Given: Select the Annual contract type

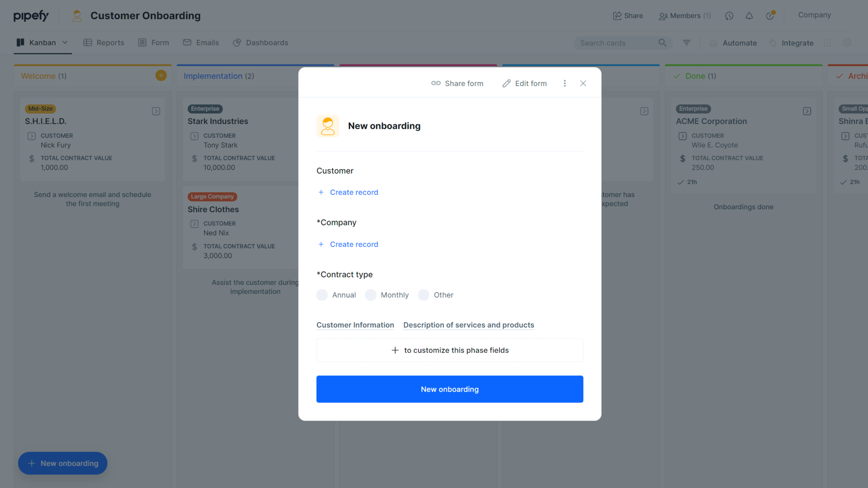Looking at the screenshot, I should (x=322, y=295).
